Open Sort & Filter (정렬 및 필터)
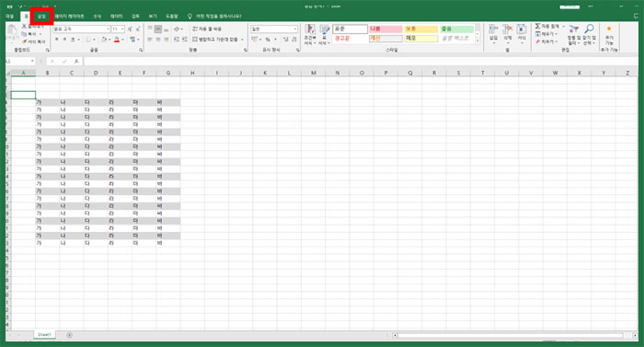 pyautogui.click(x=573, y=35)
